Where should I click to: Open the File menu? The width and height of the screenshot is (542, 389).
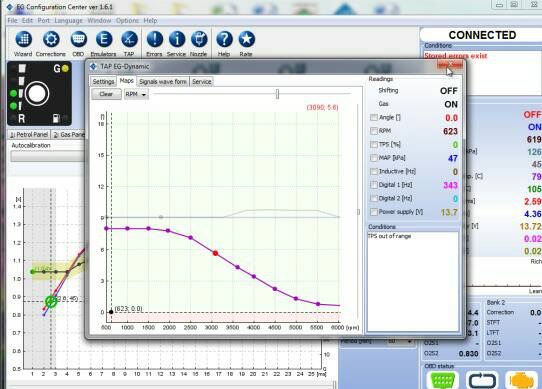click(12, 20)
